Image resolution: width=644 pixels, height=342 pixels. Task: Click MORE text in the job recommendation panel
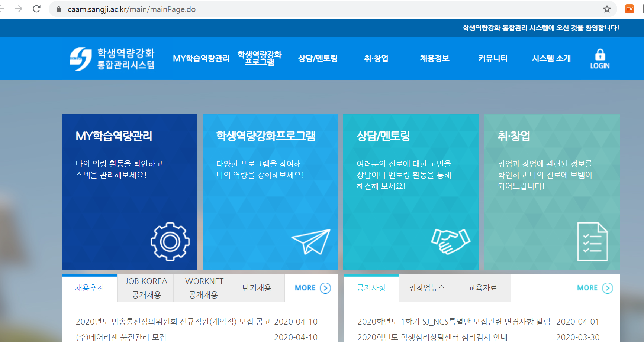(305, 288)
